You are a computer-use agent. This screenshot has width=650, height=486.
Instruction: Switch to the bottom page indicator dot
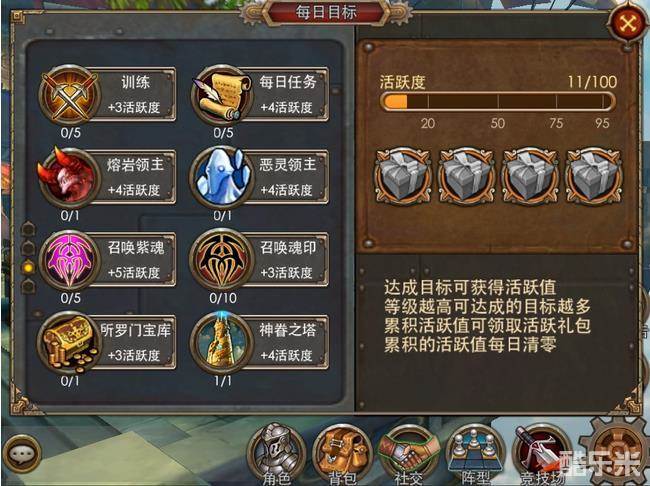[x=28, y=287]
